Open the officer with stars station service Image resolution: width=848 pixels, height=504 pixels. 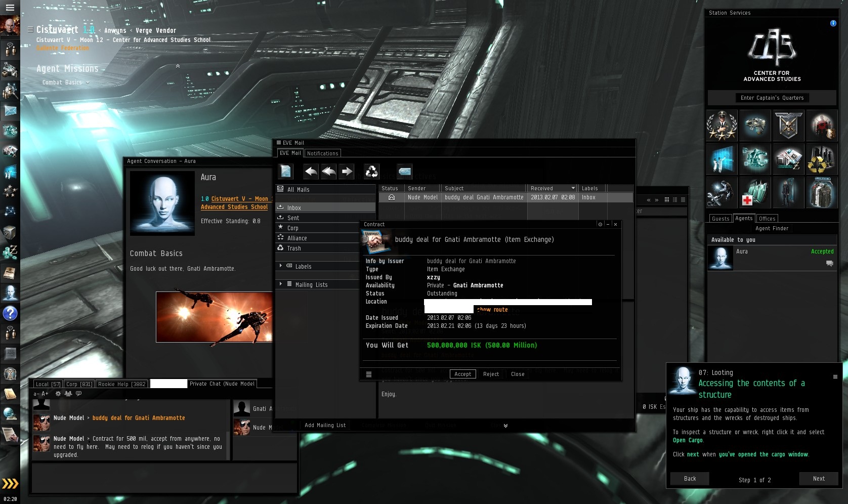coord(722,125)
